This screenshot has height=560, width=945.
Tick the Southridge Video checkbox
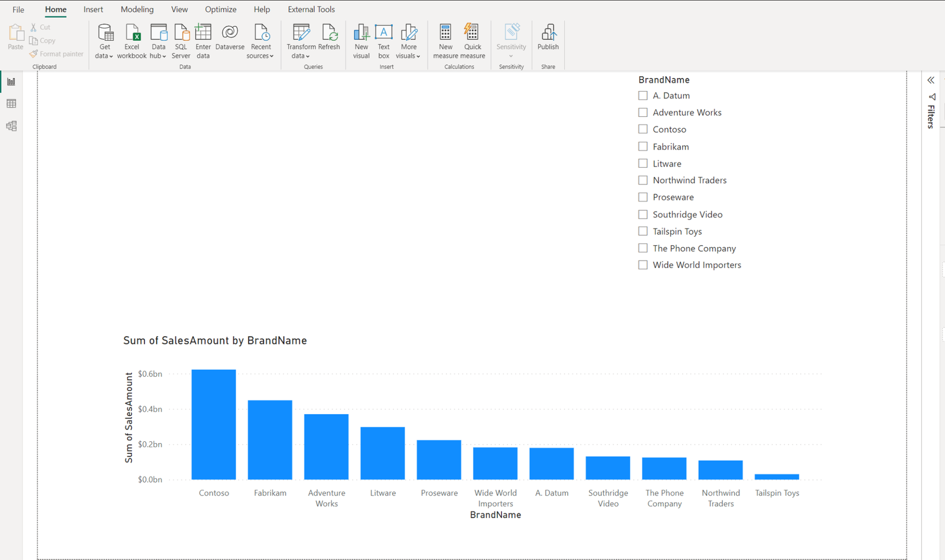click(643, 214)
